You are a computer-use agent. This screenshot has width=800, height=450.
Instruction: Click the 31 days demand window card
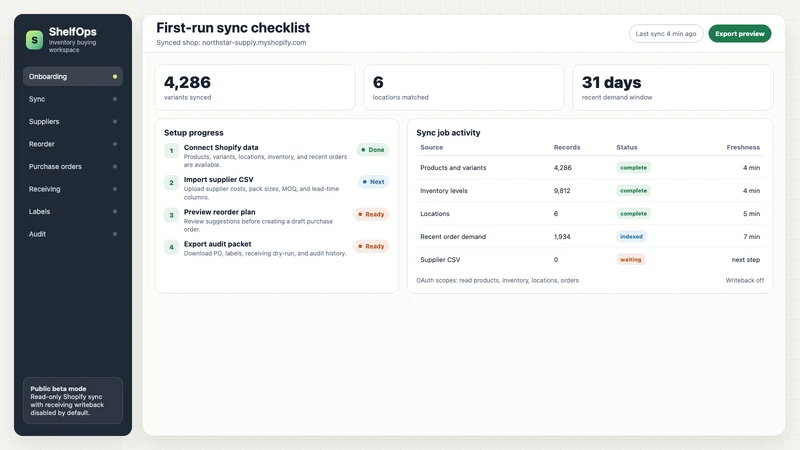click(x=672, y=87)
